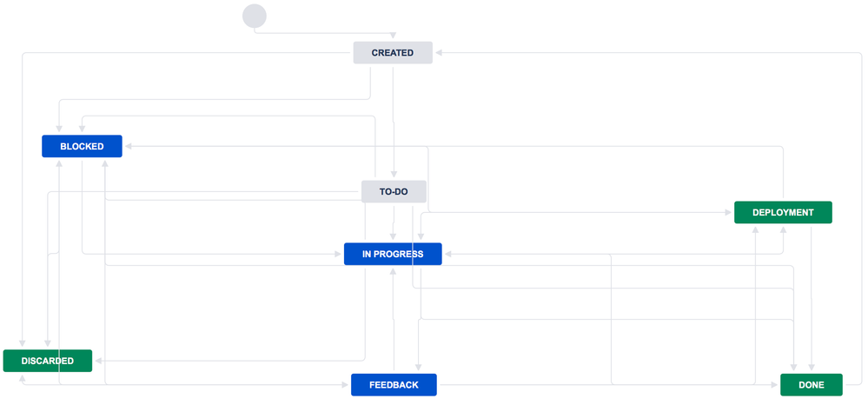Click arrowhead entering BLOCKED from the right
The image size is (868, 412).
click(x=128, y=146)
